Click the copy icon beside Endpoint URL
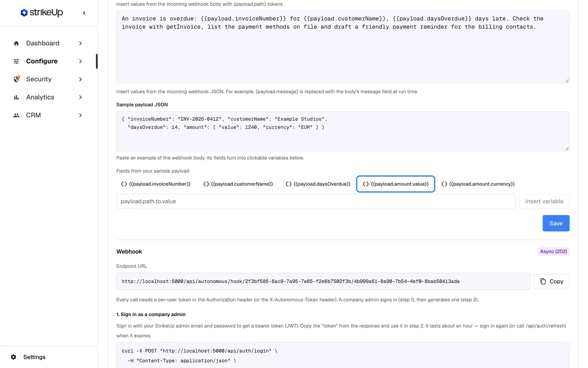The image size is (588, 368). pos(543,281)
